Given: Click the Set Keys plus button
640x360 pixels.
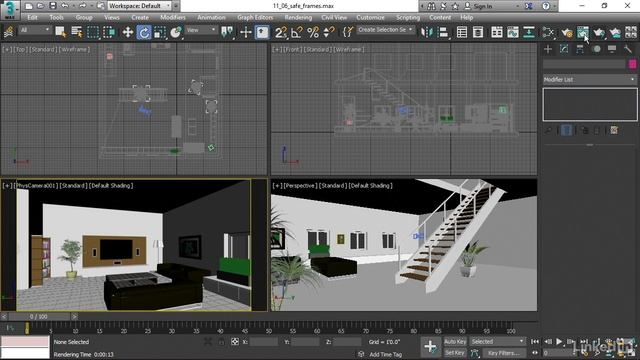Looking at the screenshot, I should [x=430, y=347].
